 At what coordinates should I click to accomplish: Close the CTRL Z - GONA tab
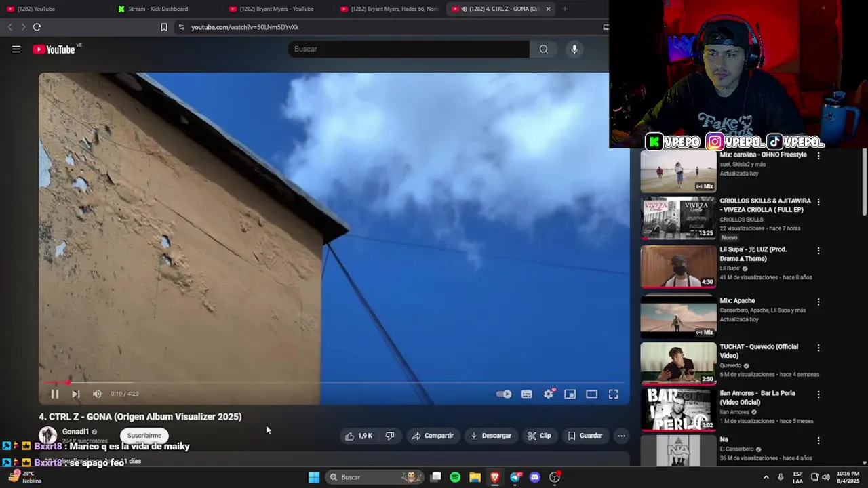click(548, 9)
